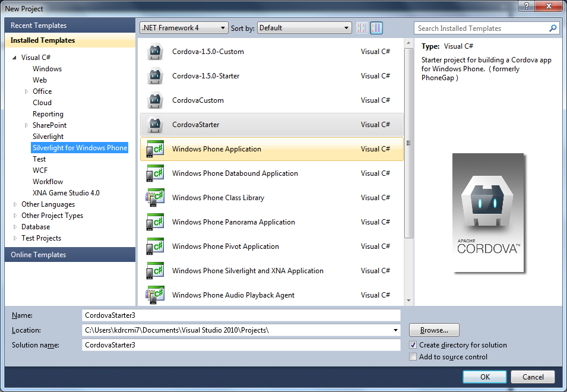Close the New Project dialog
567x392 pixels.
(x=549, y=6)
